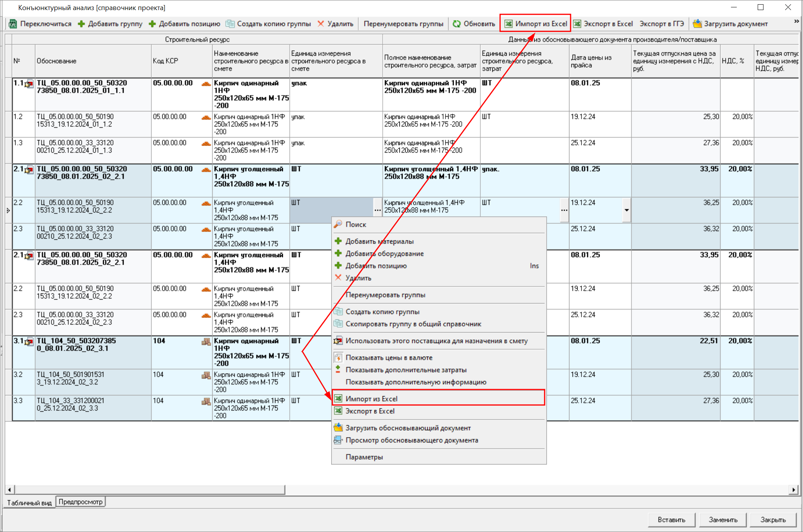Open ellipsis button in supplier unit cell row 2.2

click(564, 210)
